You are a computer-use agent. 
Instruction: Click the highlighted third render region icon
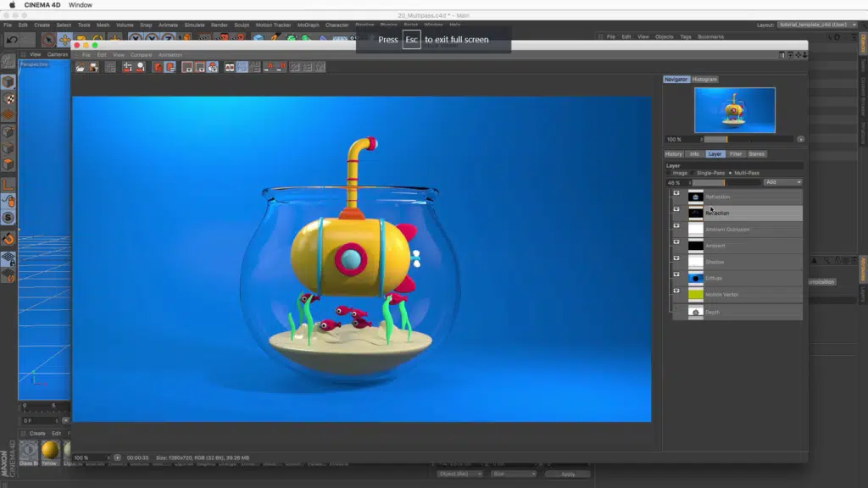(213, 67)
